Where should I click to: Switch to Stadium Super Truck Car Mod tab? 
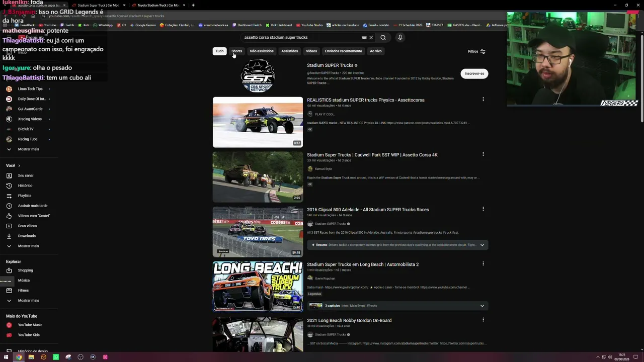[99, 5]
